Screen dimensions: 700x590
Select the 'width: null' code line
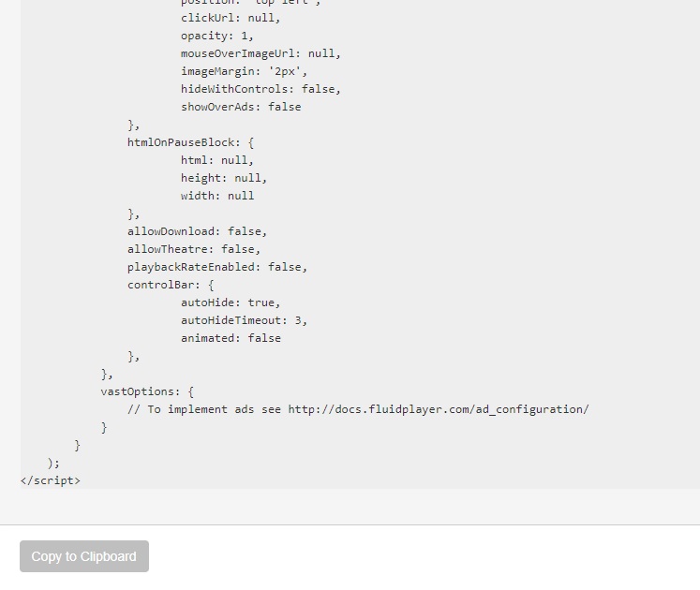click(217, 196)
